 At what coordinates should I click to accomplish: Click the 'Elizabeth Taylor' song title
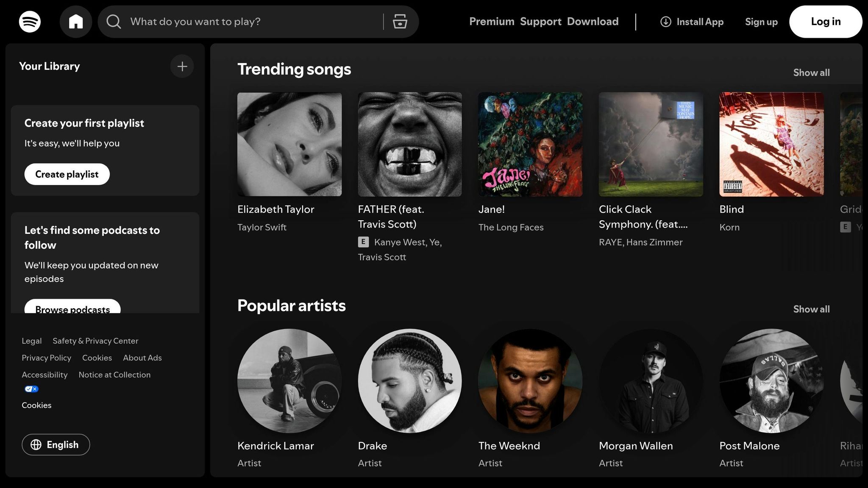pos(276,209)
